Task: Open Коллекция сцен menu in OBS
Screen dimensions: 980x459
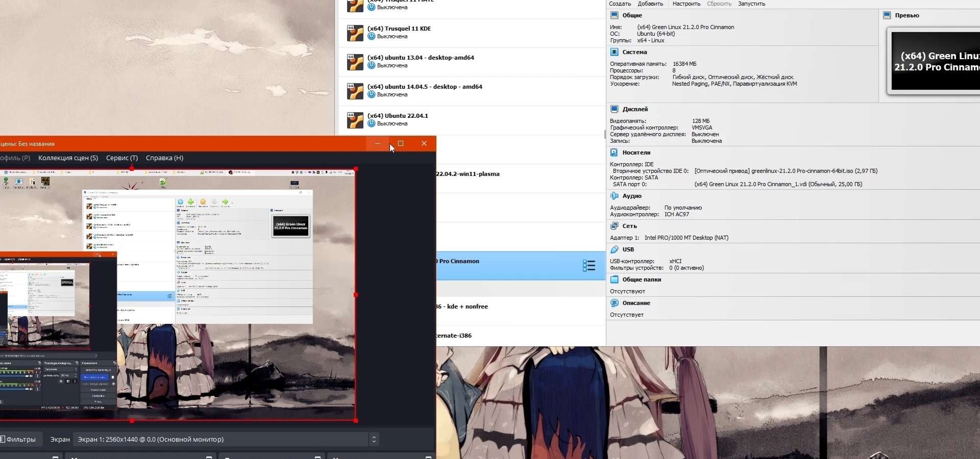Action: (68, 158)
